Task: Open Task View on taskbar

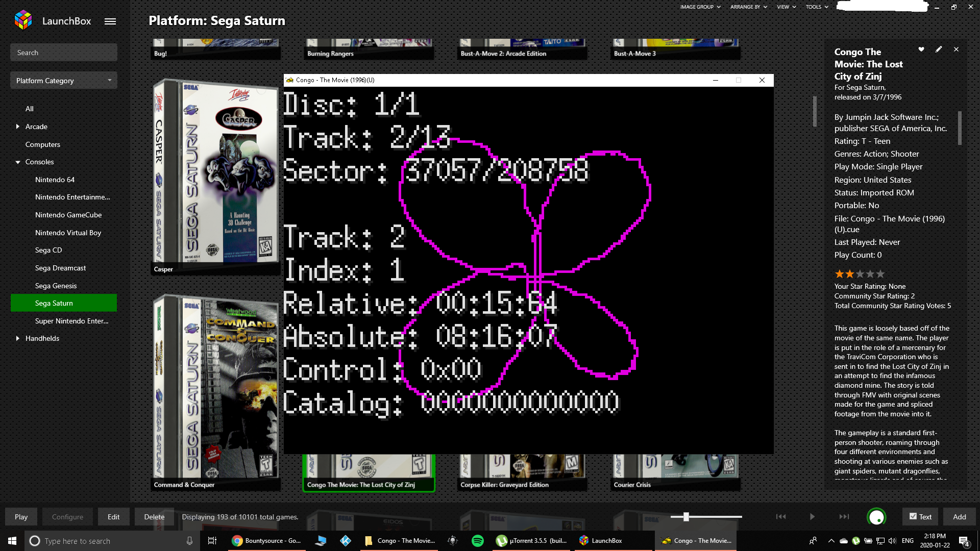Action: (x=212, y=541)
